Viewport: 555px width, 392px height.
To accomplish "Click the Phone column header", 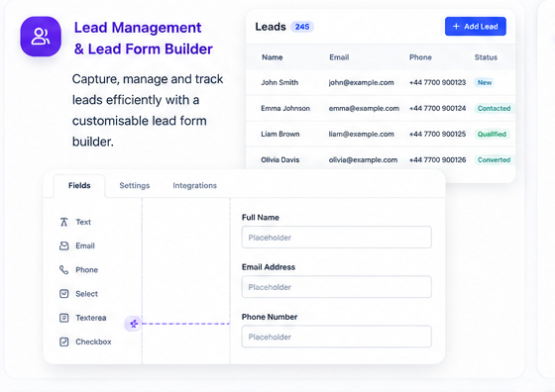I will point(420,57).
